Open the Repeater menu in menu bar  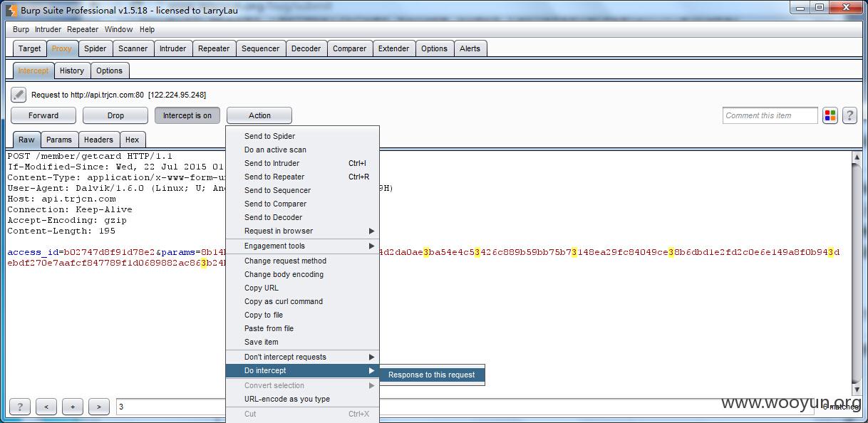(x=83, y=29)
